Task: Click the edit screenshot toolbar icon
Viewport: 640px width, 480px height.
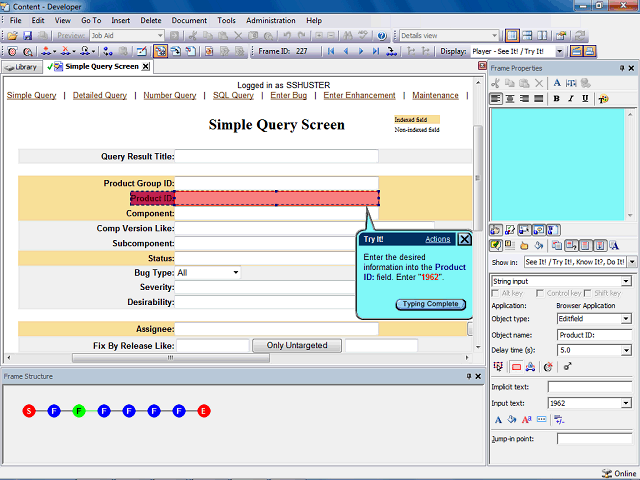Action: pos(142,51)
